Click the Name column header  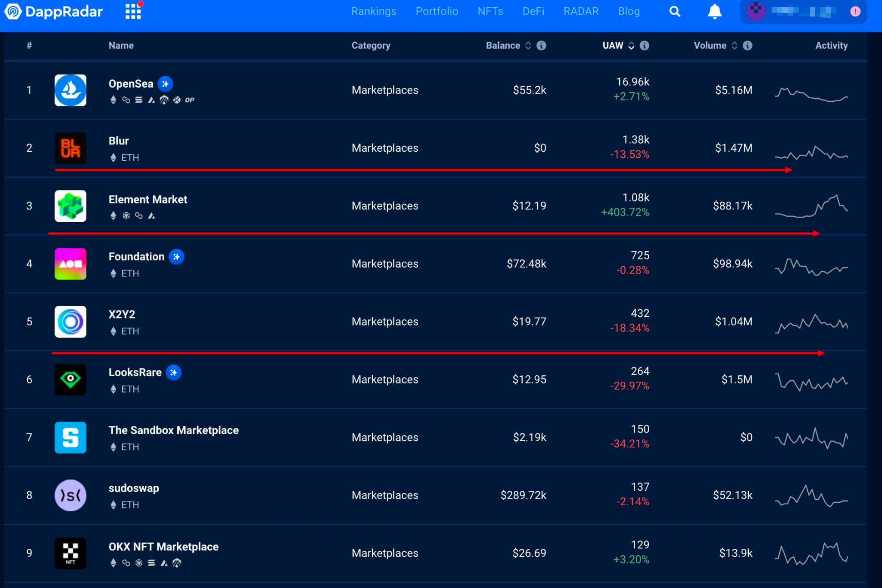click(121, 45)
